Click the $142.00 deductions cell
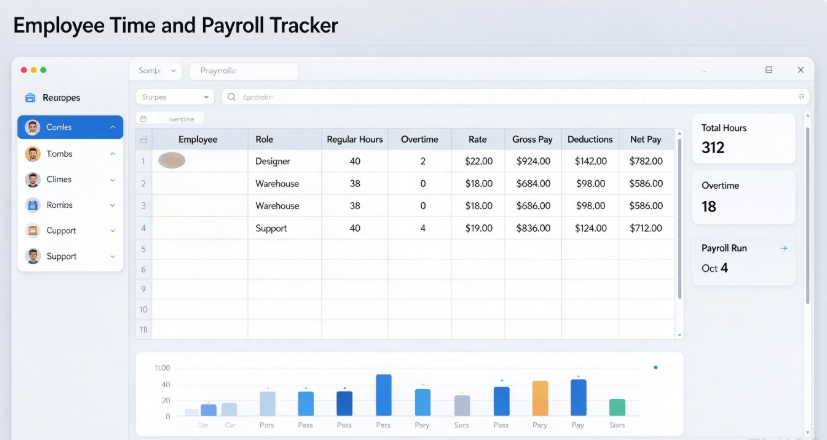The image size is (827, 440). pos(590,161)
